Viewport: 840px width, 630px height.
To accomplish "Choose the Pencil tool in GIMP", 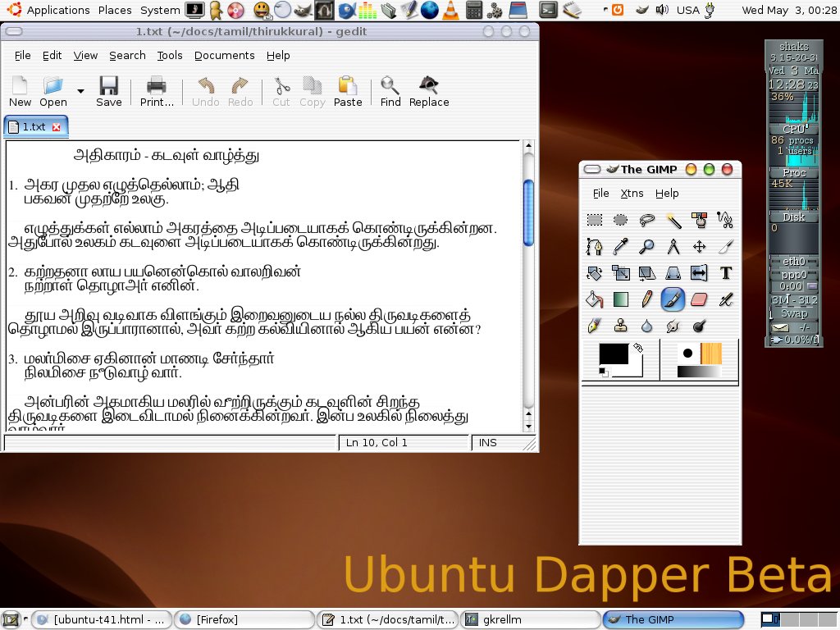I will (x=646, y=299).
